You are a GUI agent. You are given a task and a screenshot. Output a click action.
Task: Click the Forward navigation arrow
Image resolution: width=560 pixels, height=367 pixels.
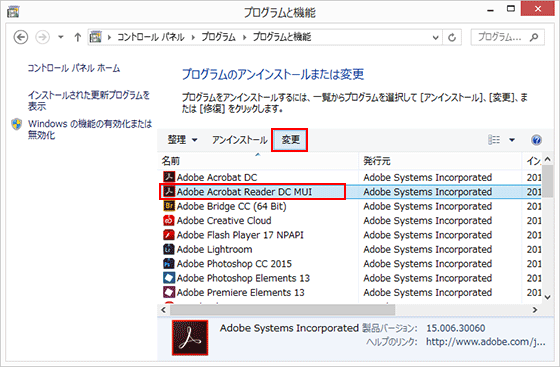[x=42, y=37]
